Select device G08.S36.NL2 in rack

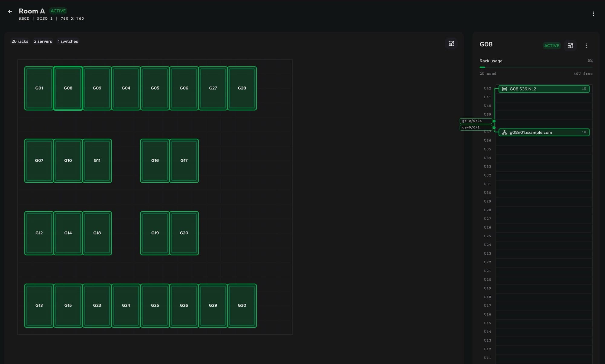(544, 89)
